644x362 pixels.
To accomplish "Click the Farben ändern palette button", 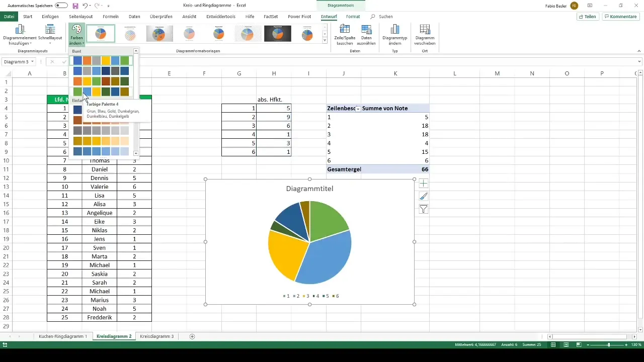I will (x=76, y=34).
